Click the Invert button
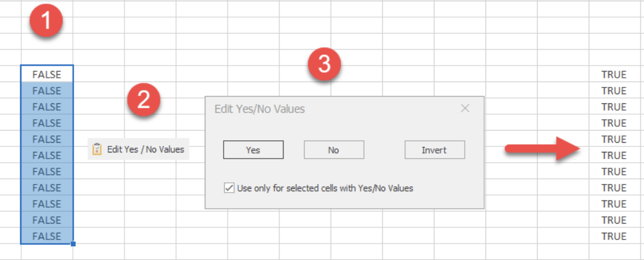The width and height of the screenshot is (644, 260). click(434, 150)
